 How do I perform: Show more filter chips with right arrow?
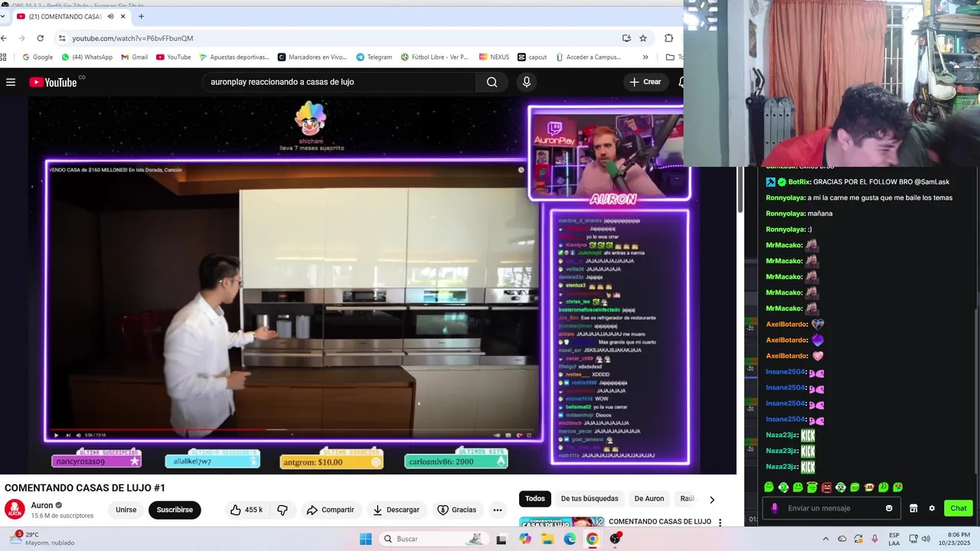point(712,500)
